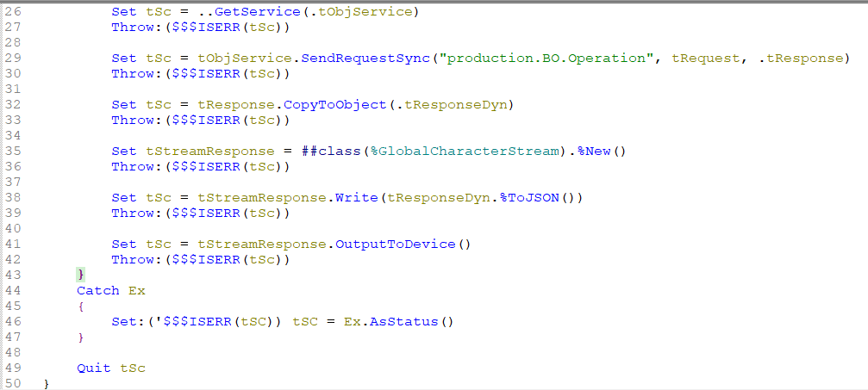Click the GetService method call
Viewport: 868px width, 390px height.
tap(258, 11)
